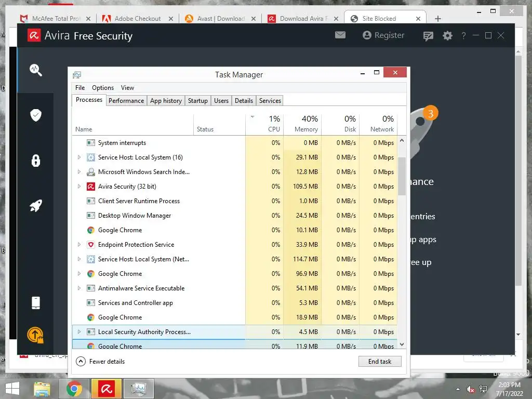Close the Site Blocked browser tab

pyautogui.click(x=418, y=19)
